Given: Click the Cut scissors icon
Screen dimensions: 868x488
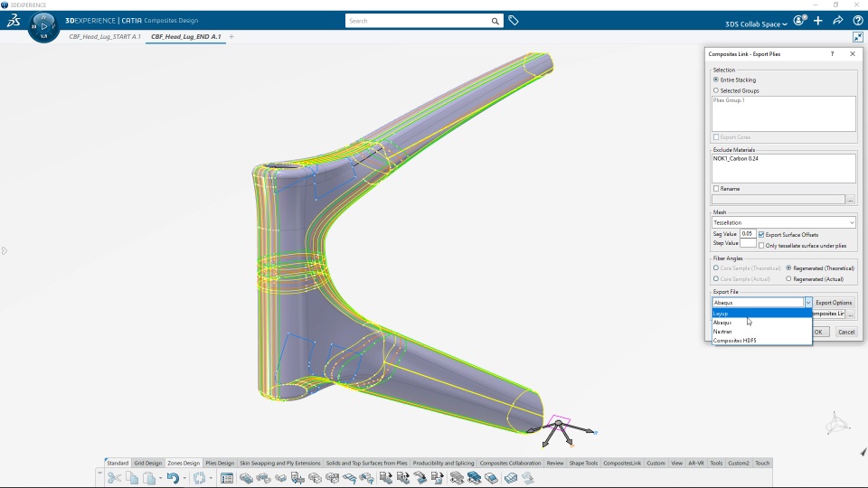Looking at the screenshot, I should point(114,477).
